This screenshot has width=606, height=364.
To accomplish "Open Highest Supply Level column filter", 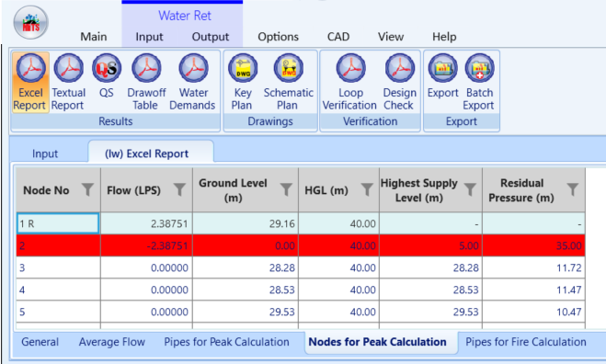I will tap(470, 189).
